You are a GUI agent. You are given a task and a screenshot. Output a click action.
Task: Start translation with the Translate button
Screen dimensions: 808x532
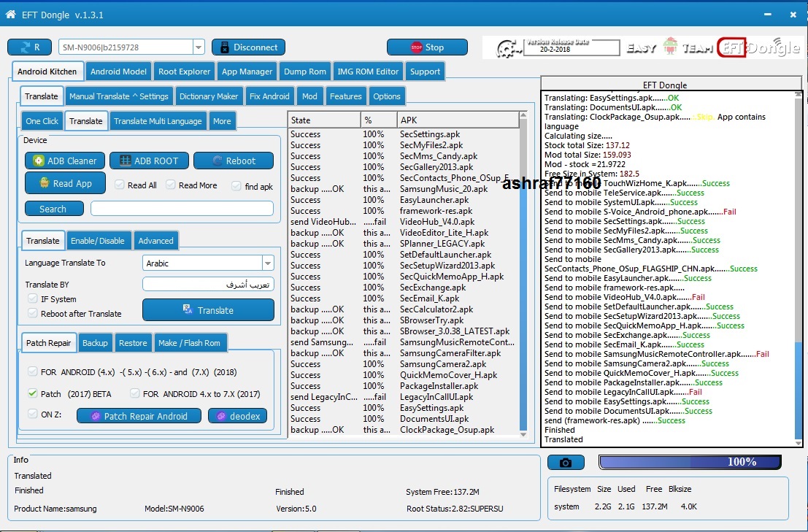208,310
